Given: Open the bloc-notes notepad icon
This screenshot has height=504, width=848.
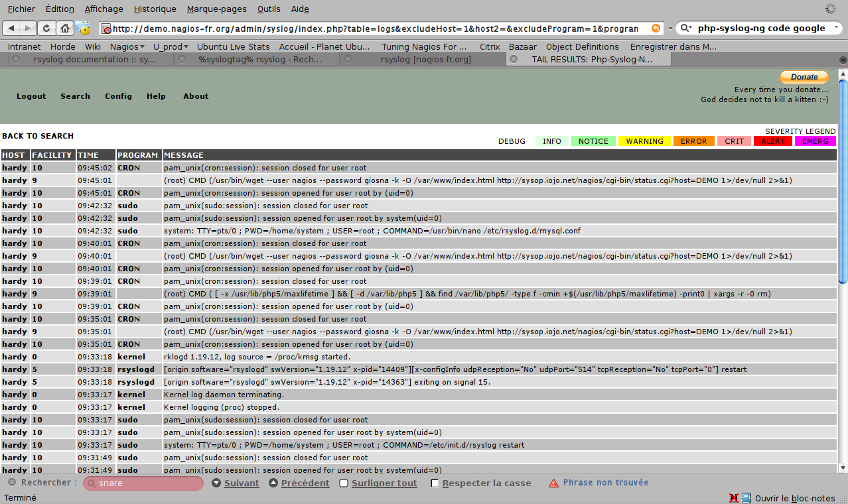Looking at the screenshot, I should pyautogui.click(x=746, y=498).
